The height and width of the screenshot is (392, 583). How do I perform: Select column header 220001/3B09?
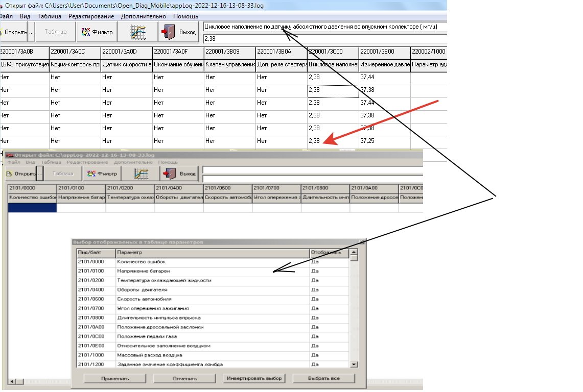tap(230, 52)
